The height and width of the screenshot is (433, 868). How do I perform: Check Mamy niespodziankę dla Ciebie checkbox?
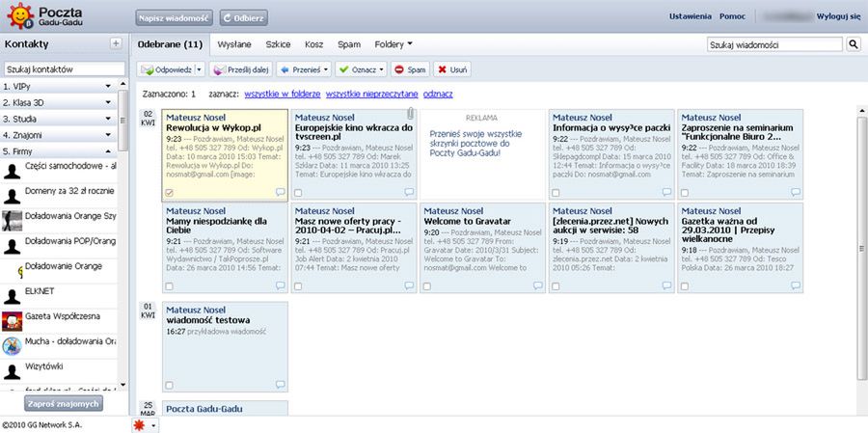tap(169, 286)
